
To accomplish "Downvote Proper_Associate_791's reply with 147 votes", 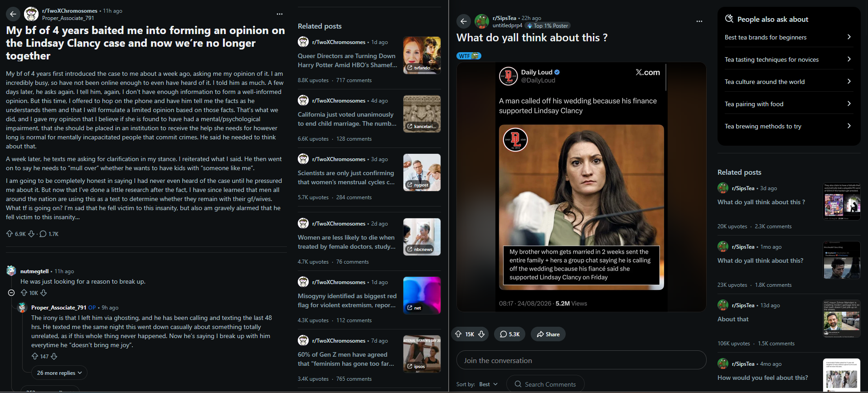I will 54,356.
